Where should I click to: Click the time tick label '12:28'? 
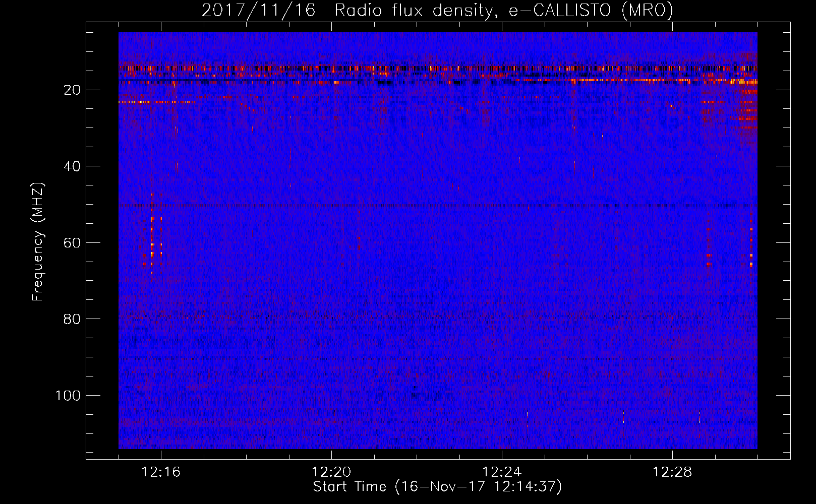(x=672, y=472)
